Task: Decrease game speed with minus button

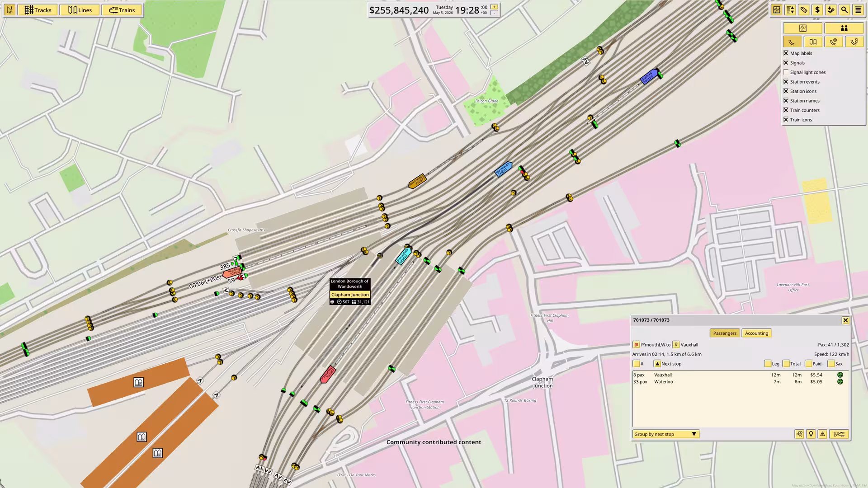Action: (x=494, y=13)
